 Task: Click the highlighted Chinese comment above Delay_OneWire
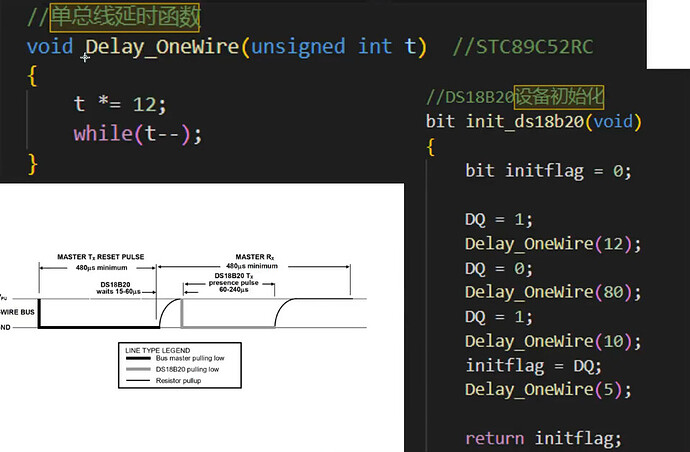(125, 18)
